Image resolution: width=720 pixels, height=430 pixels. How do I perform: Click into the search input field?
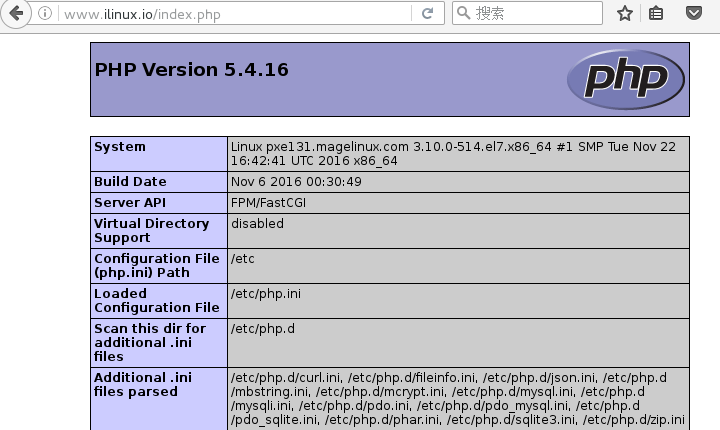535,14
